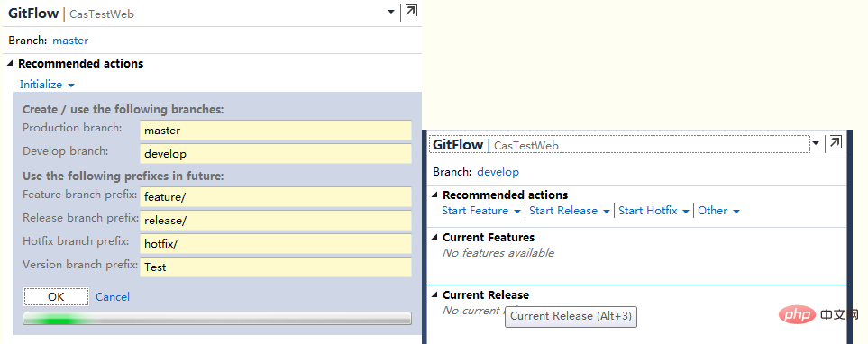Open right GitFlow panel title dropdown arrow
This screenshot has height=344, width=868.
[816, 143]
